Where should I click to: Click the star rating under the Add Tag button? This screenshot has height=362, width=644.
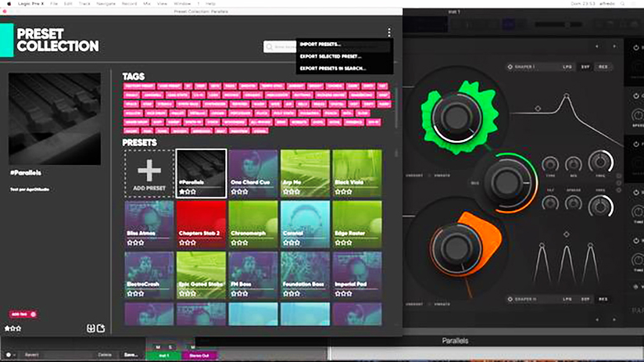pos(13,328)
